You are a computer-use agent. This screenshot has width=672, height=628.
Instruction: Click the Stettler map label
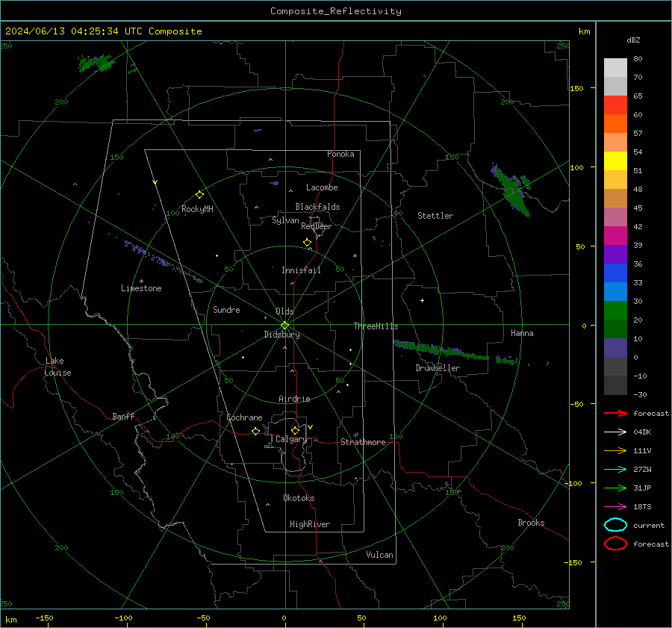[x=435, y=216]
